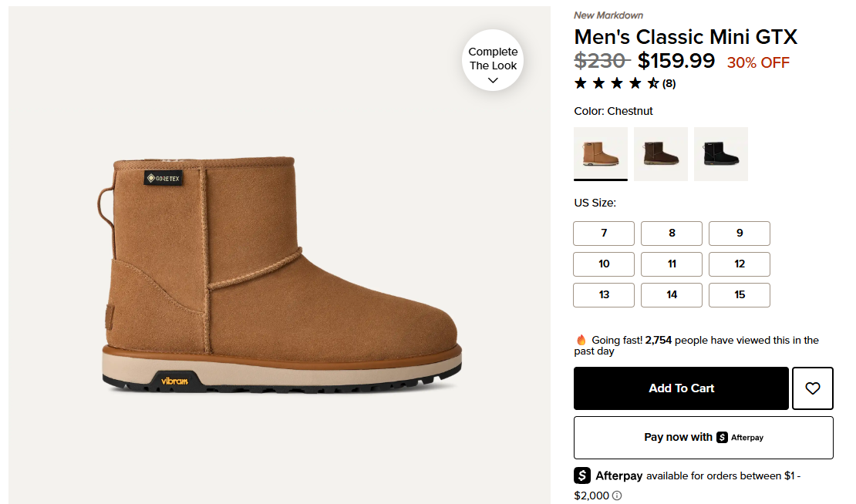Choose the dark brown color swatch
The image size is (856, 504).
click(x=661, y=153)
